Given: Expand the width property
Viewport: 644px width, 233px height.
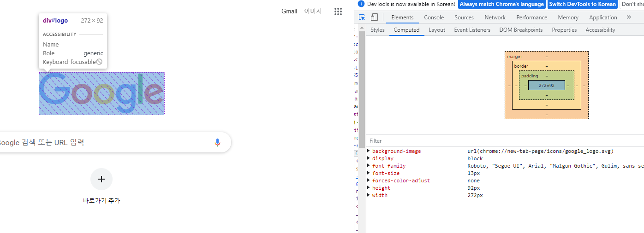Looking at the screenshot, I should click(x=369, y=195).
